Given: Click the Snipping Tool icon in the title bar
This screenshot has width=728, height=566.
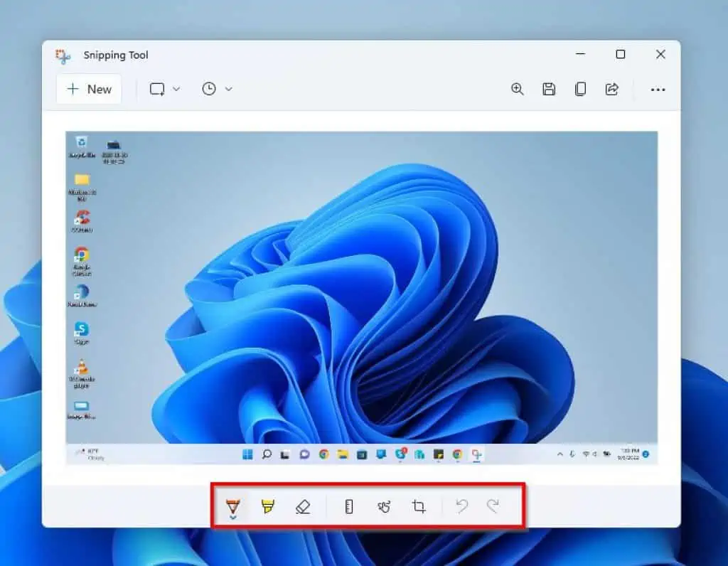Looking at the screenshot, I should point(63,55).
